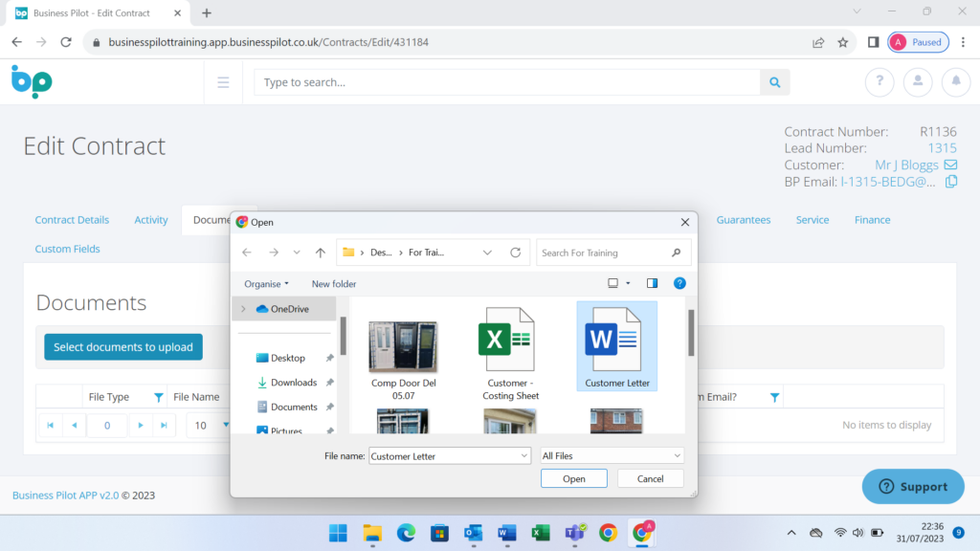Expand the File name combo box list
Image resolution: width=980 pixels, height=551 pixels.
pos(523,456)
